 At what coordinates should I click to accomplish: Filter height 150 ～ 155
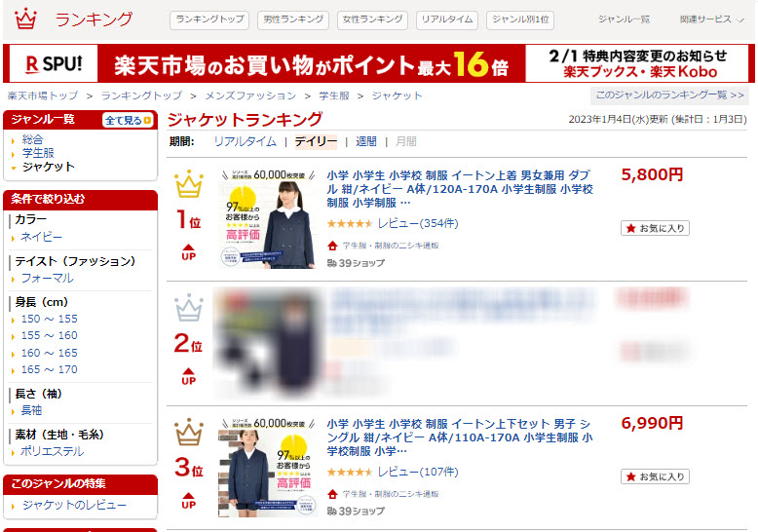(50, 319)
